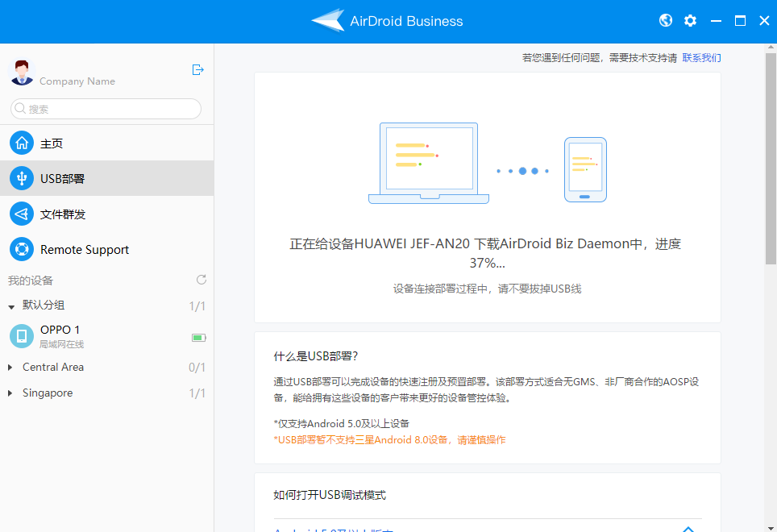The image size is (777, 532).
Task: Collapse the Android version section chevron
Action: click(x=688, y=529)
